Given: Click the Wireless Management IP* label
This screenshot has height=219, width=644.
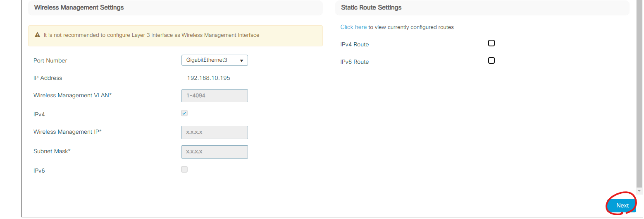Looking at the screenshot, I should pos(67,132).
